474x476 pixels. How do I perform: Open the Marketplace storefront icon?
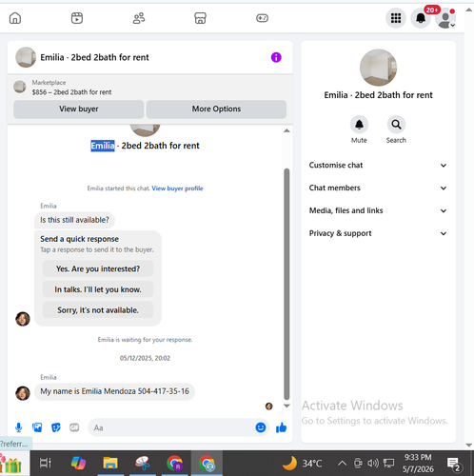200,18
